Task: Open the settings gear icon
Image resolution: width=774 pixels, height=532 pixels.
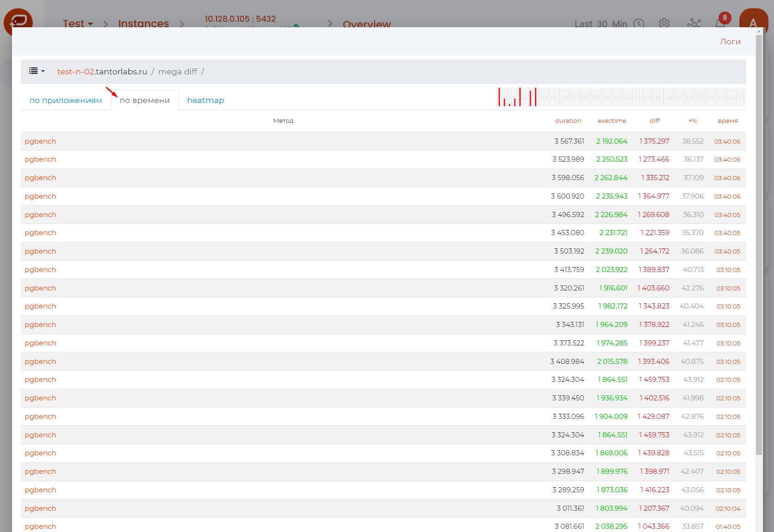Action: pos(664,23)
